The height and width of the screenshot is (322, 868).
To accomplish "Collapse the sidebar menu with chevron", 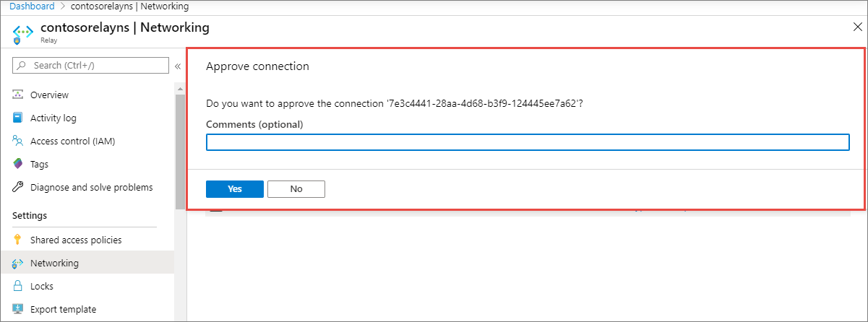I will pyautogui.click(x=177, y=66).
